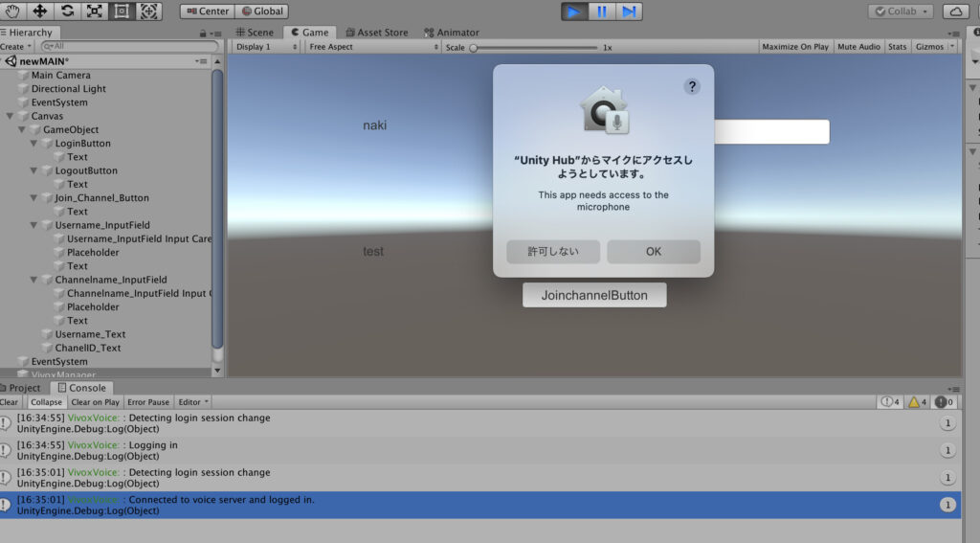Pause the running game
980x543 pixels.
point(601,11)
